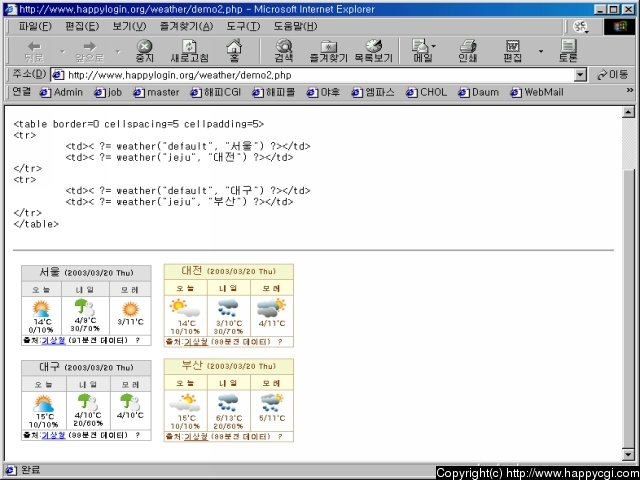
Task: Open the CHOL link in links bar
Action: [427, 93]
